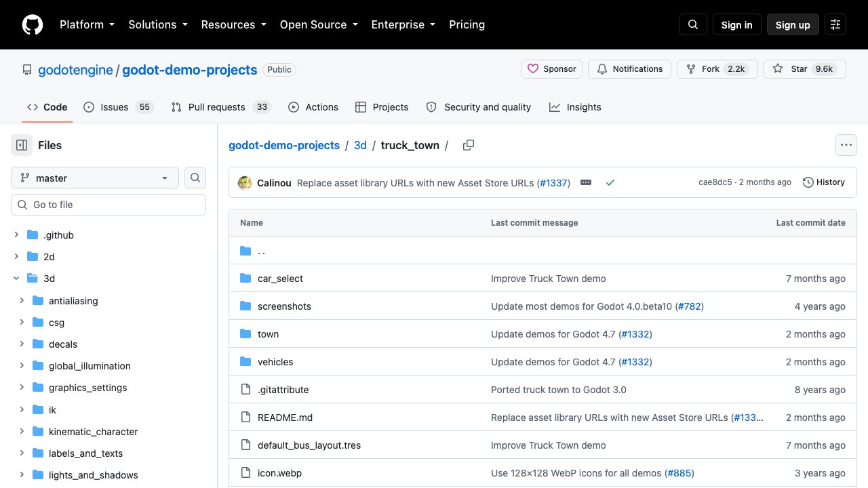Sponsor the godotengine project

click(552, 69)
